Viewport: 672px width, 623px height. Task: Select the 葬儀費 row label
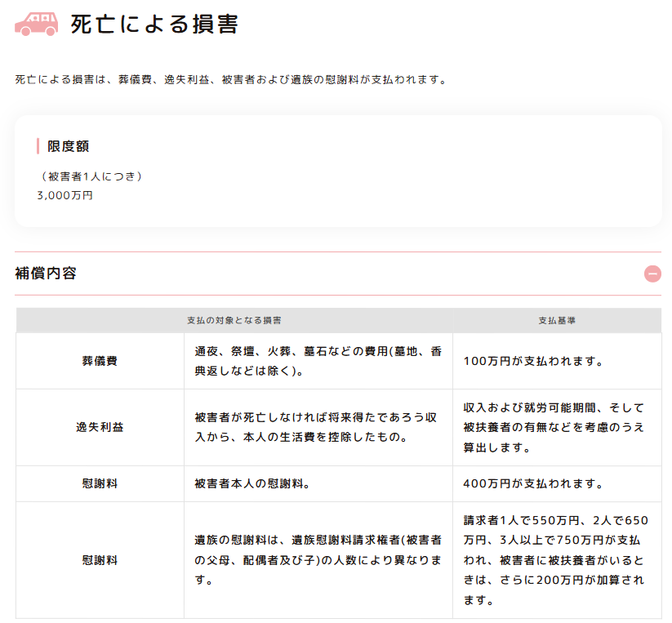[x=100, y=361]
